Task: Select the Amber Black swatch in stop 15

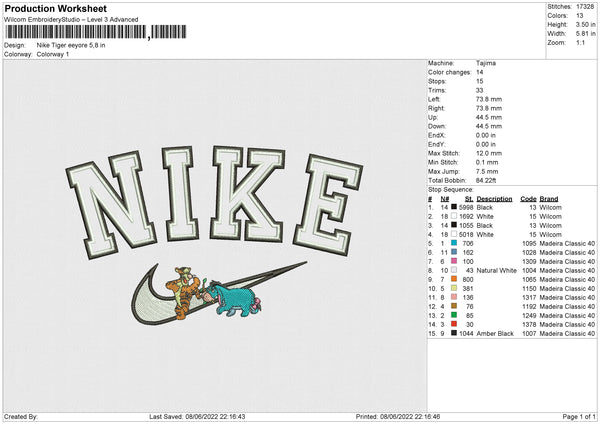Action: click(x=454, y=333)
